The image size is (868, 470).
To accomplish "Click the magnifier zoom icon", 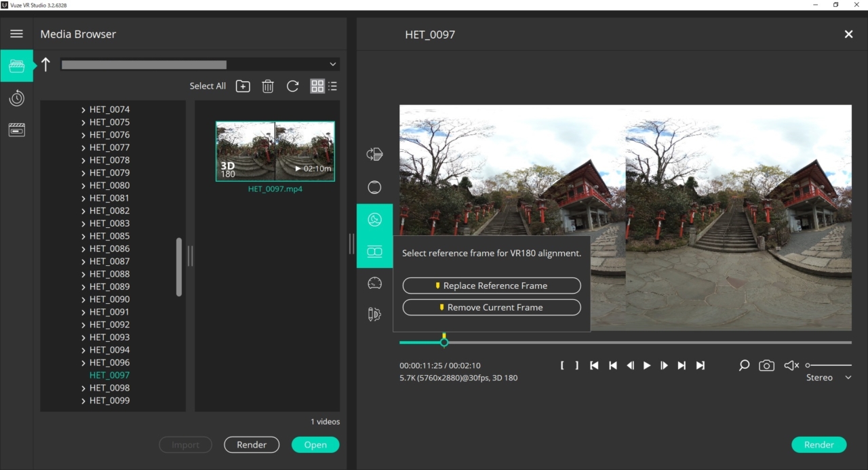I will point(744,366).
